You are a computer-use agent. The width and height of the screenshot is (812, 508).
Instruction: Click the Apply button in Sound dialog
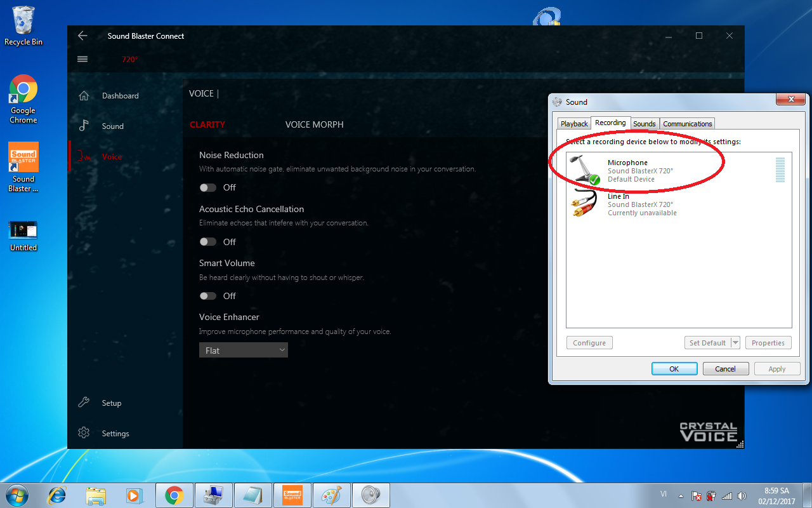(x=776, y=369)
